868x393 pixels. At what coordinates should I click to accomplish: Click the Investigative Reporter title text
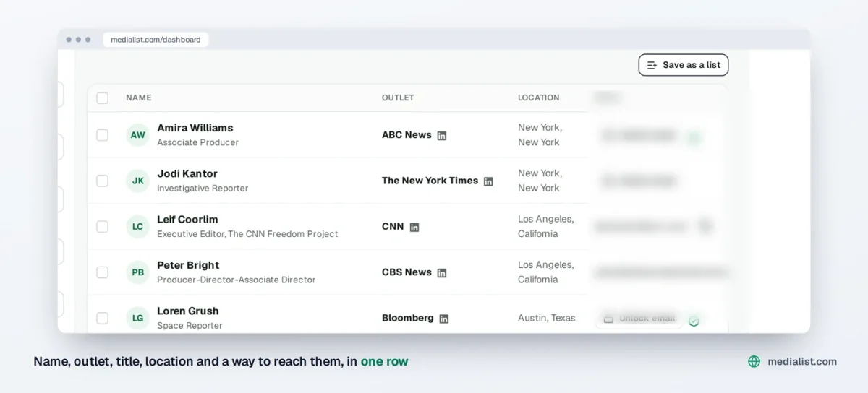point(203,189)
